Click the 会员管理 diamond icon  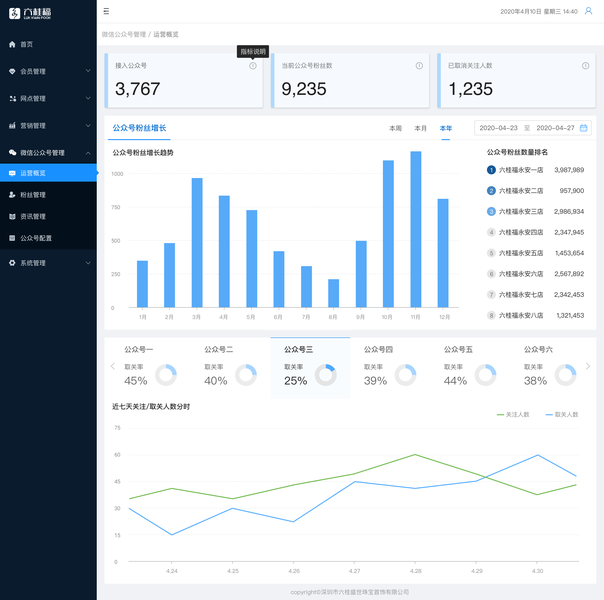click(x=12, y=71)
